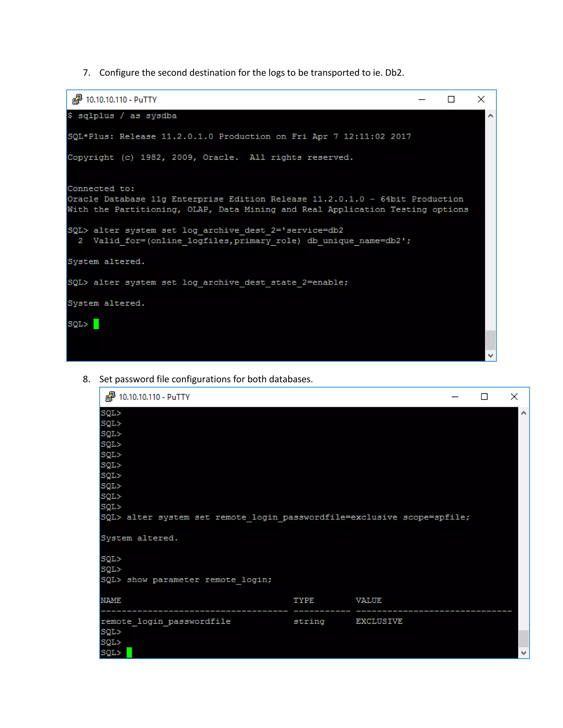Click the scroll up arrow in the second terminal
Screen dimensions: 563x728
coord(523,413)
